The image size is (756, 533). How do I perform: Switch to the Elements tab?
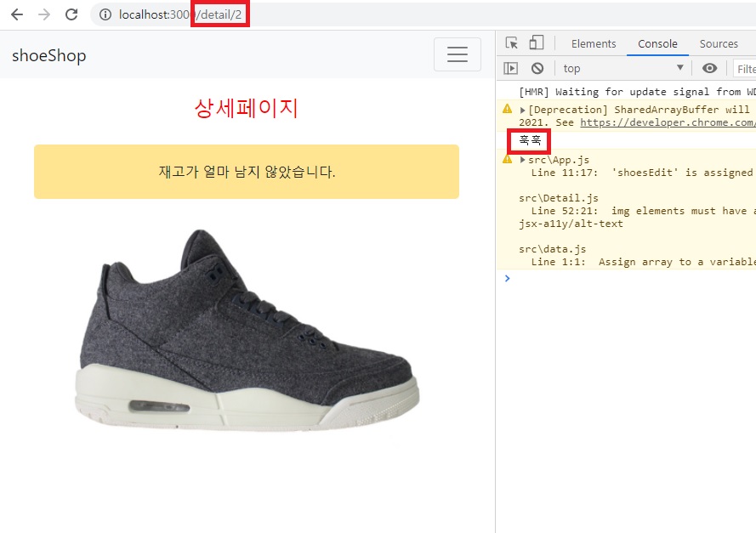click(594, 44)
